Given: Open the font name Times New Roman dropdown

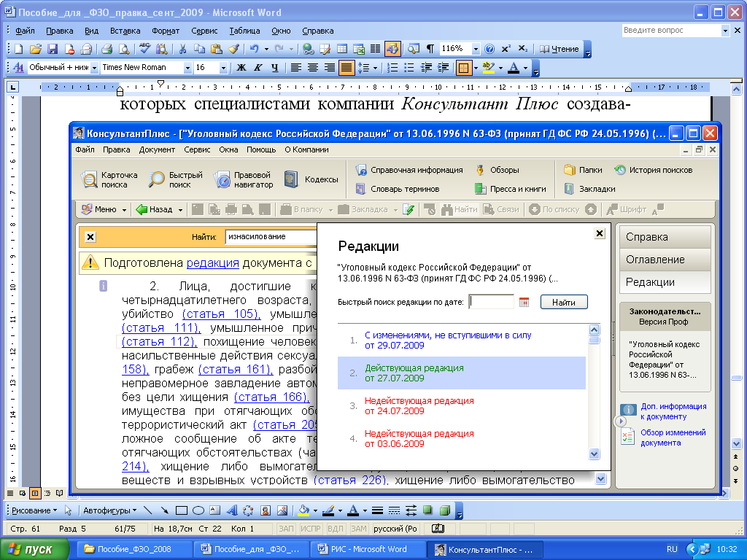Looking at the screenshot, I should (x=187, y=68).
